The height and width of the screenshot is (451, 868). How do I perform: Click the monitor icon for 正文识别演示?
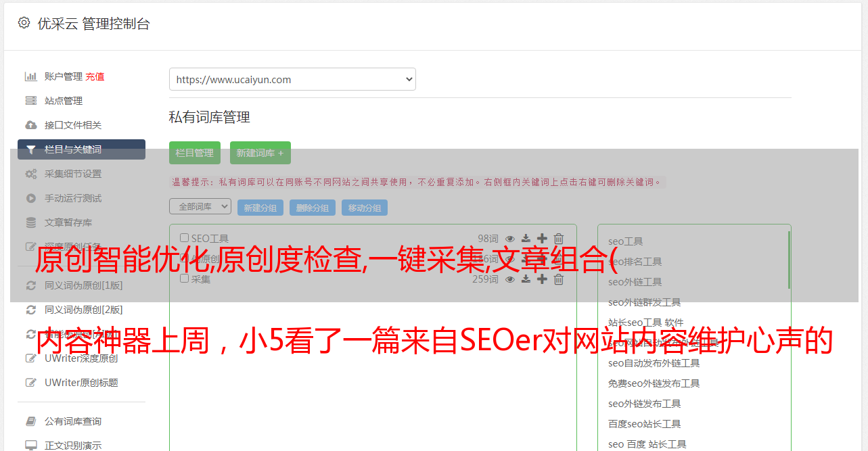point(31,446)
